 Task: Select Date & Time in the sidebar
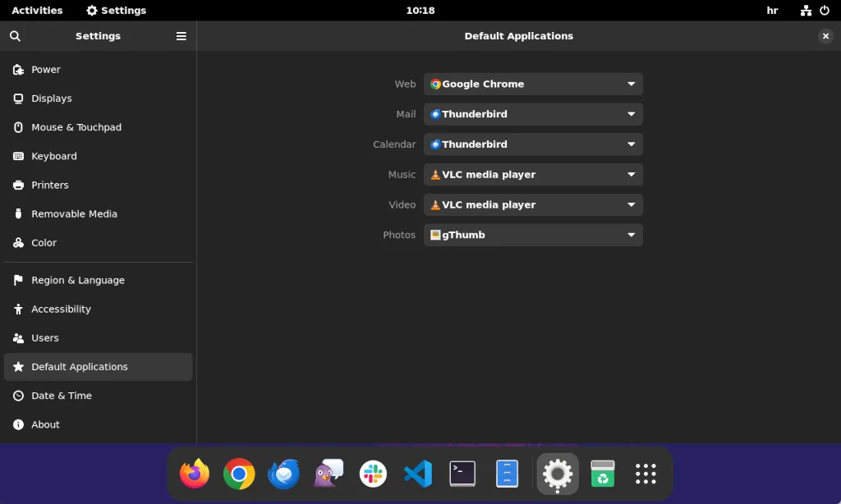[60, 396]
